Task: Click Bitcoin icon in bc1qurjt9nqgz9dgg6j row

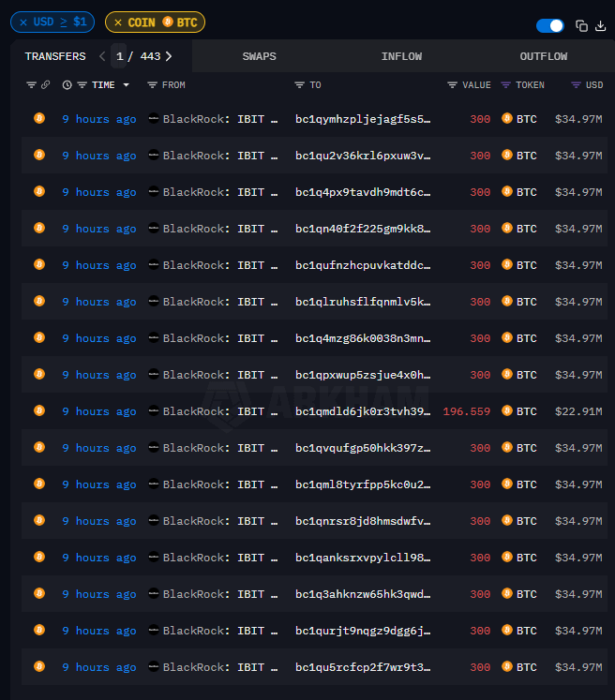Action: tap(39, 631)
